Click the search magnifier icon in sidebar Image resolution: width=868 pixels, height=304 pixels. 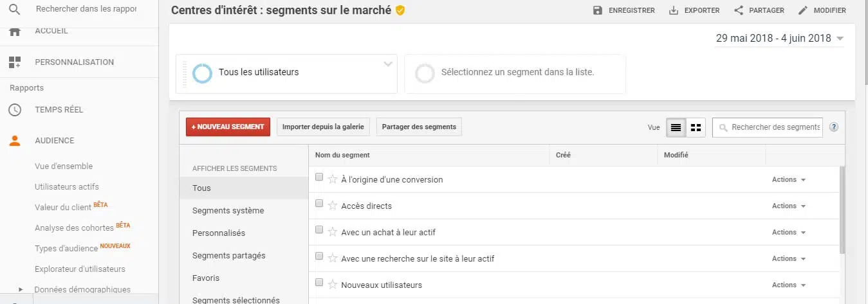click(14, 10)
